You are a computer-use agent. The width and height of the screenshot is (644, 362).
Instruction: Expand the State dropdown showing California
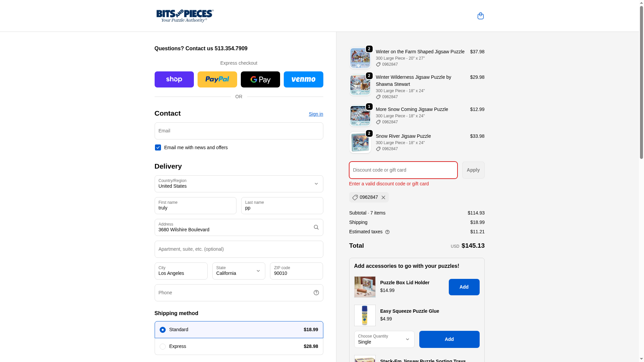[x=238, y=271]
